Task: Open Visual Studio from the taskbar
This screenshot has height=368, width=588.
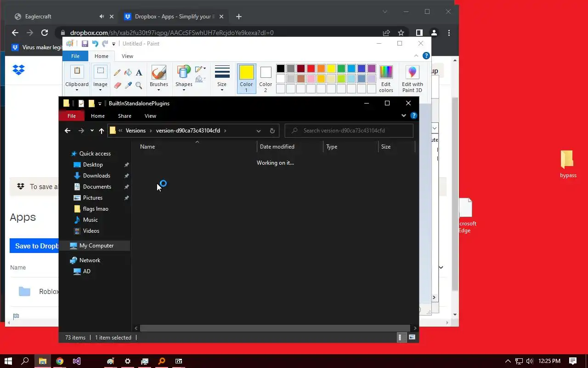Action: coord(77,361)
